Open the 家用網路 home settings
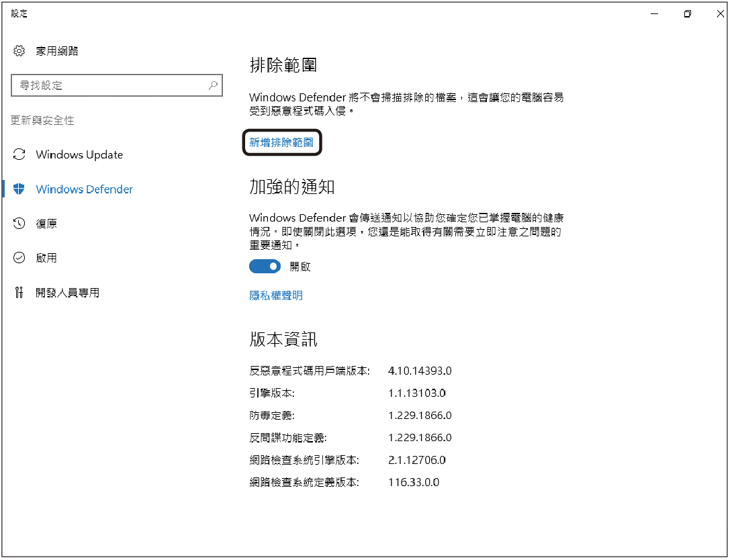Viewport: 730px width, 560px height. 57,51
